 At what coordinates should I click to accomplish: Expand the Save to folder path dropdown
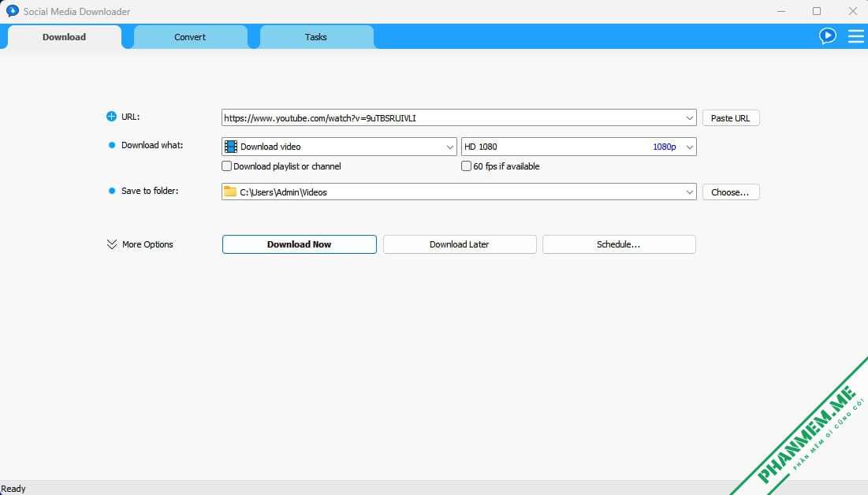pos(689,192)
